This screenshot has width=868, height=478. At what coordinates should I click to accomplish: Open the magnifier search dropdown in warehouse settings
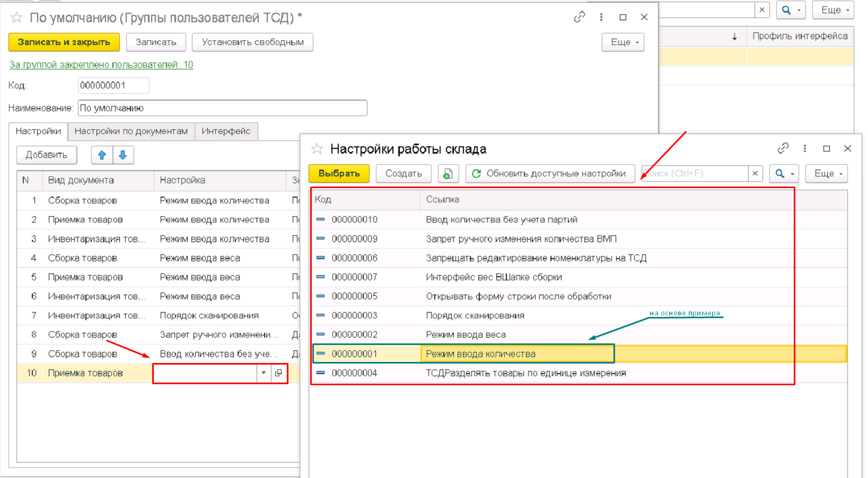coord(784,173)
